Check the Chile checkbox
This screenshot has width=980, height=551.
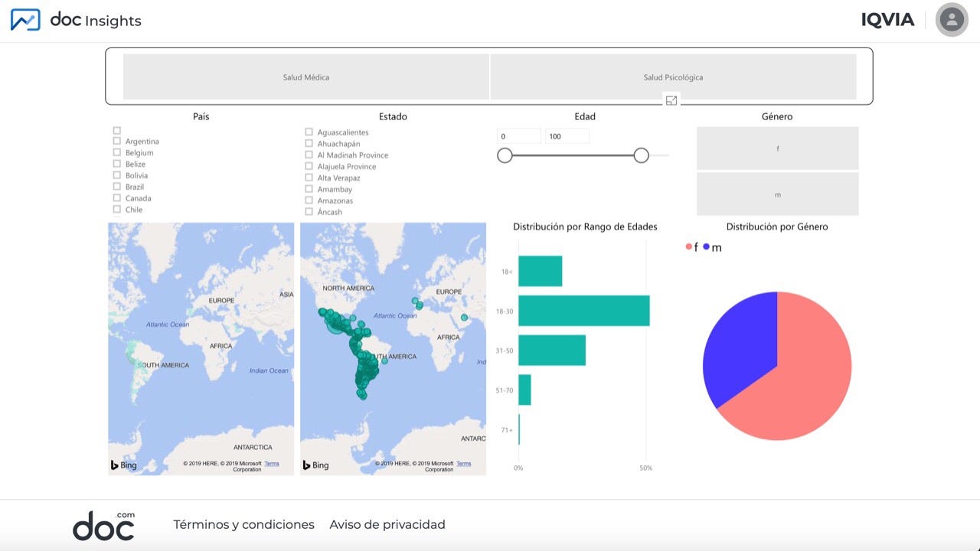(117, 209)
